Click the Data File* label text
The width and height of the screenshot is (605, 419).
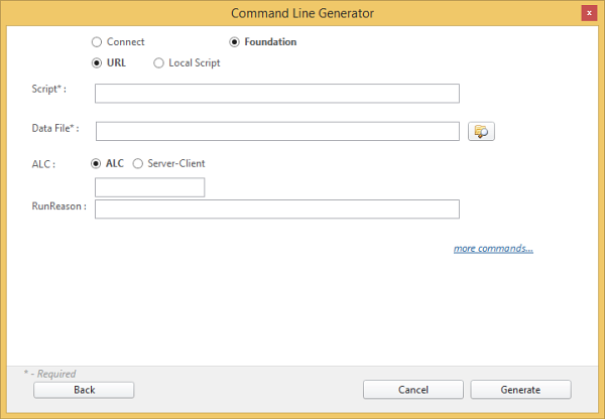pos(55,129)
